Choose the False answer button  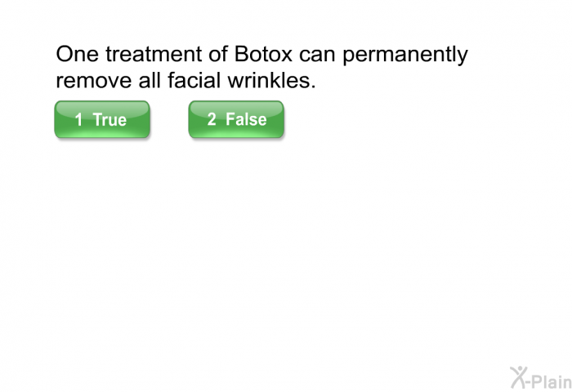236,120
